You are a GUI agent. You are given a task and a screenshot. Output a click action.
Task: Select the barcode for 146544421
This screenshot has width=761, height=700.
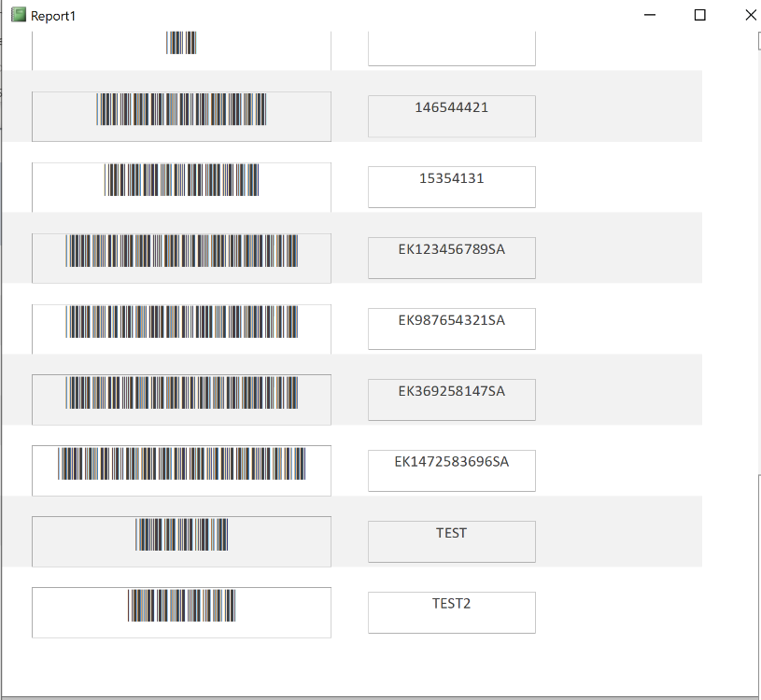point(181,109)
